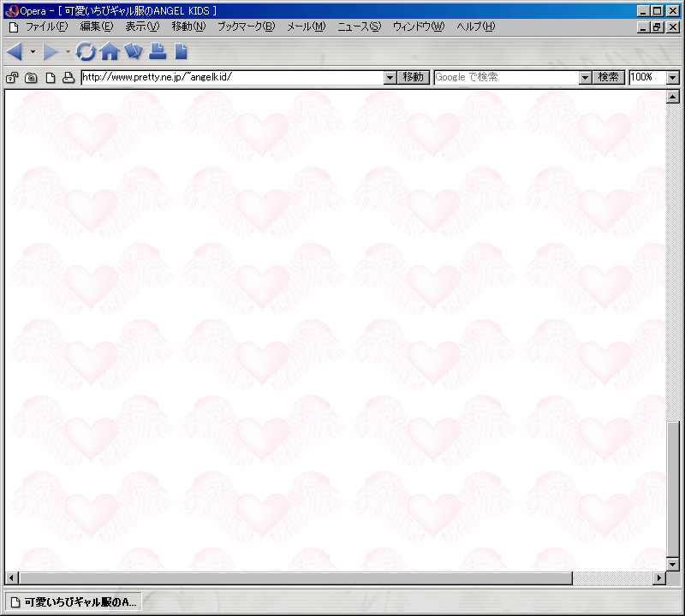The height and width of the screenshot is (616, 685).
Task: Click the print preview icon beside the URL
Action: tap(68, 78)
